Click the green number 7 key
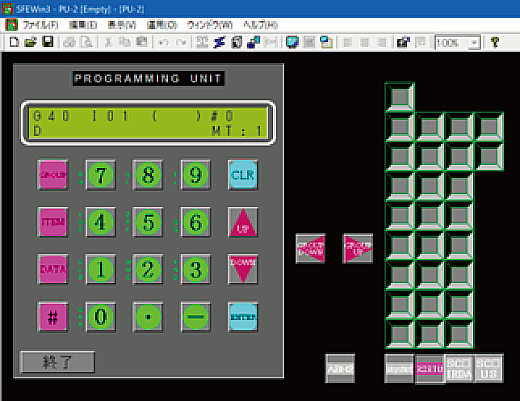520x401 pixels. (x=101, y=175)
